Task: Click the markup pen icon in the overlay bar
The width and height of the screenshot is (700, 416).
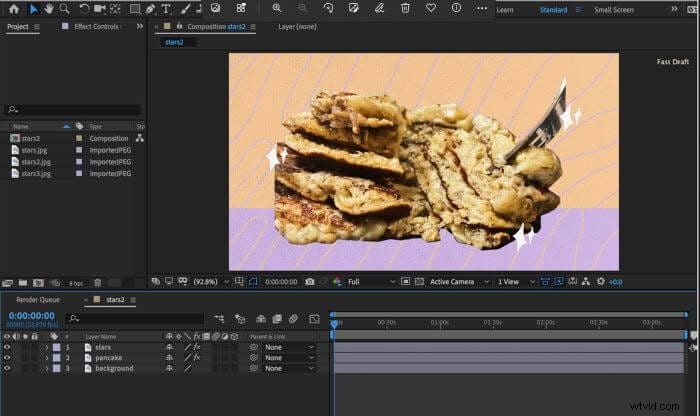Action: pos(379,8)
